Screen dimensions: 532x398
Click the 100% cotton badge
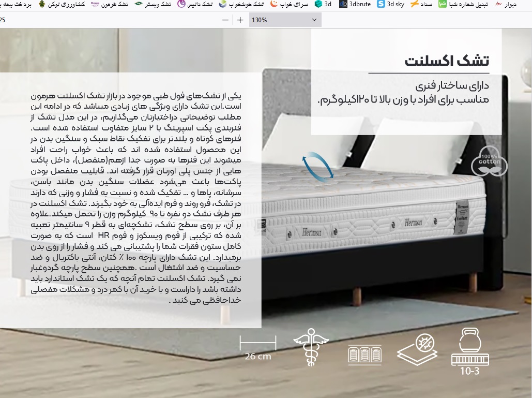[x=489, y=161]
